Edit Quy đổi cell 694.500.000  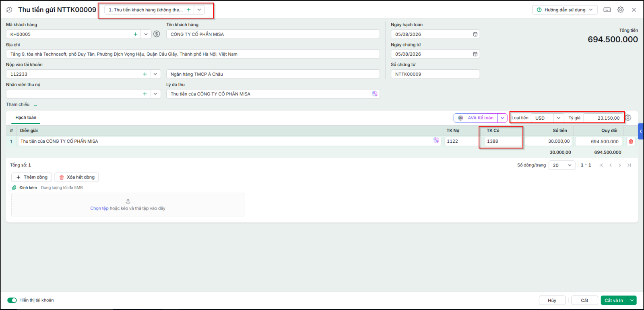[x=599, y=141]
